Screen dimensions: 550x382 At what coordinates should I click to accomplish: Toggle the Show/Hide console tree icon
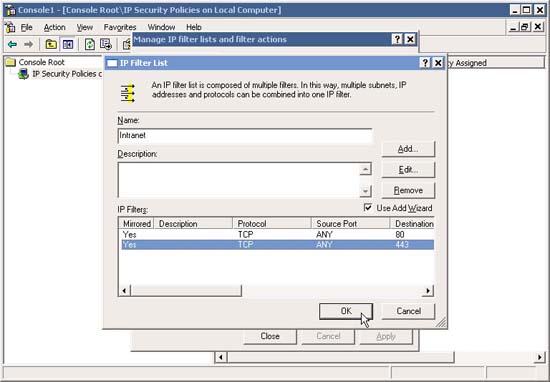(67, 44)
